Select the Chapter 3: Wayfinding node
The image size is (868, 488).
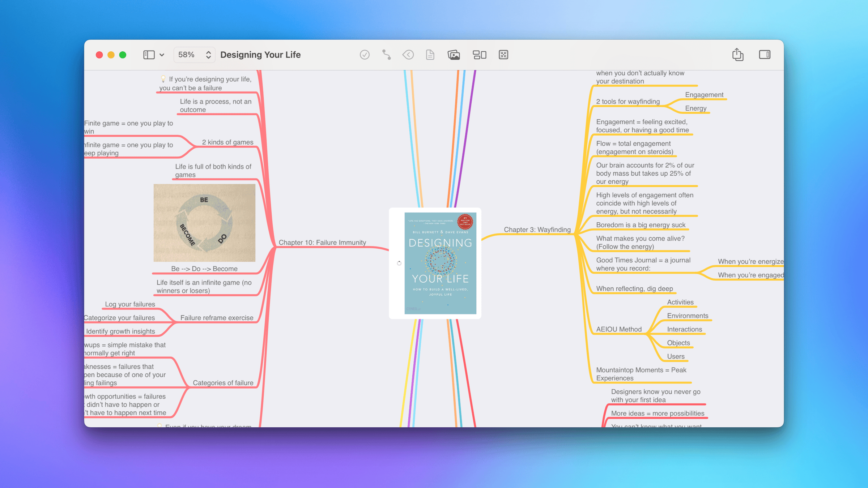[537, 230]
